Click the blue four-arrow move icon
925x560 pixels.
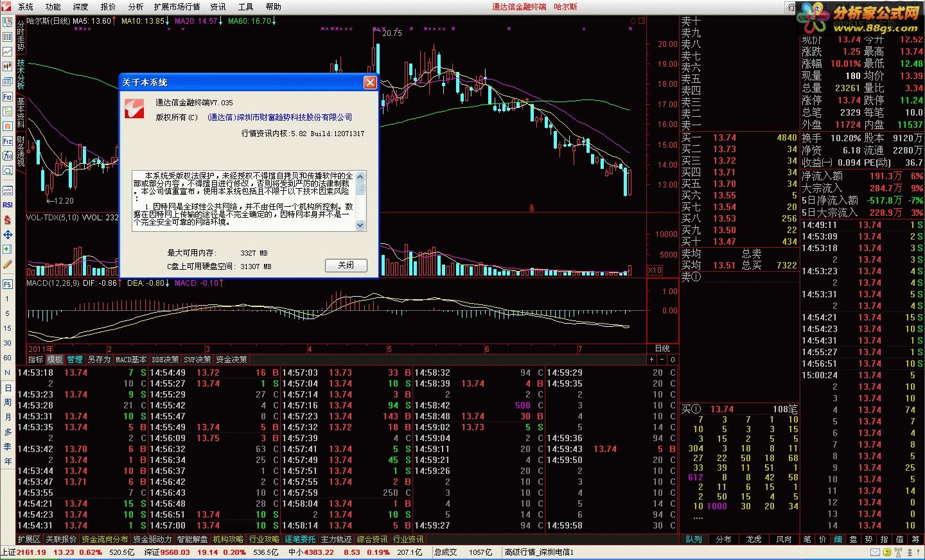(8, 234)
